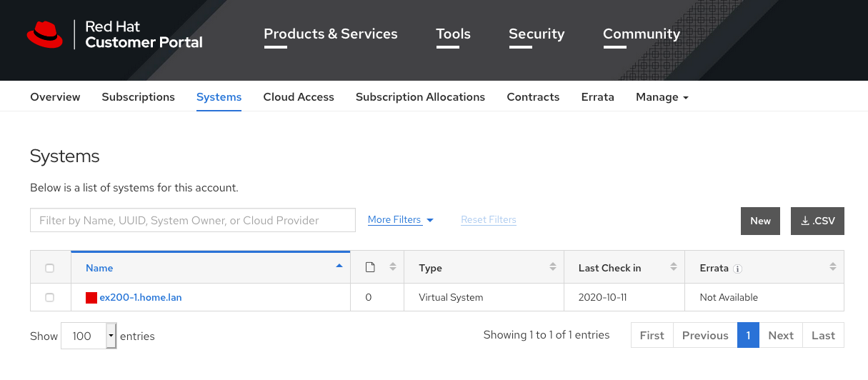Screen dimensions: 868x380
Task: Select page 1 in pagination
Action: pos(748,335)
